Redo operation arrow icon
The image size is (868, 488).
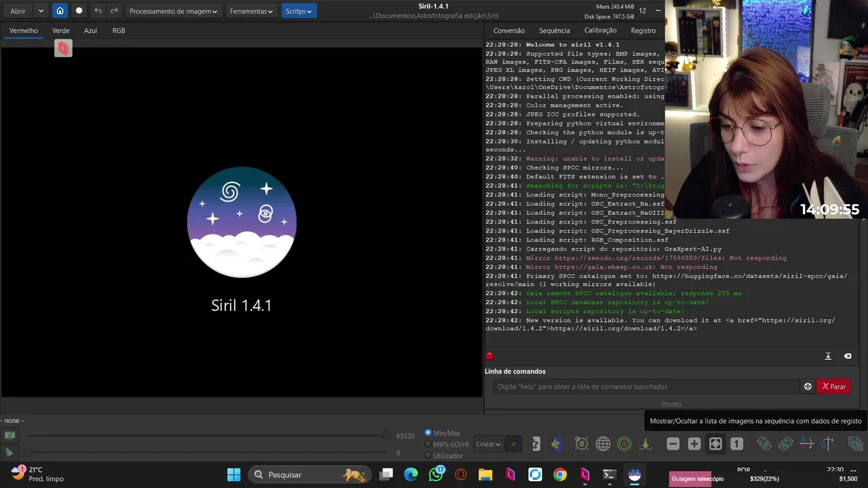[114, 11]
